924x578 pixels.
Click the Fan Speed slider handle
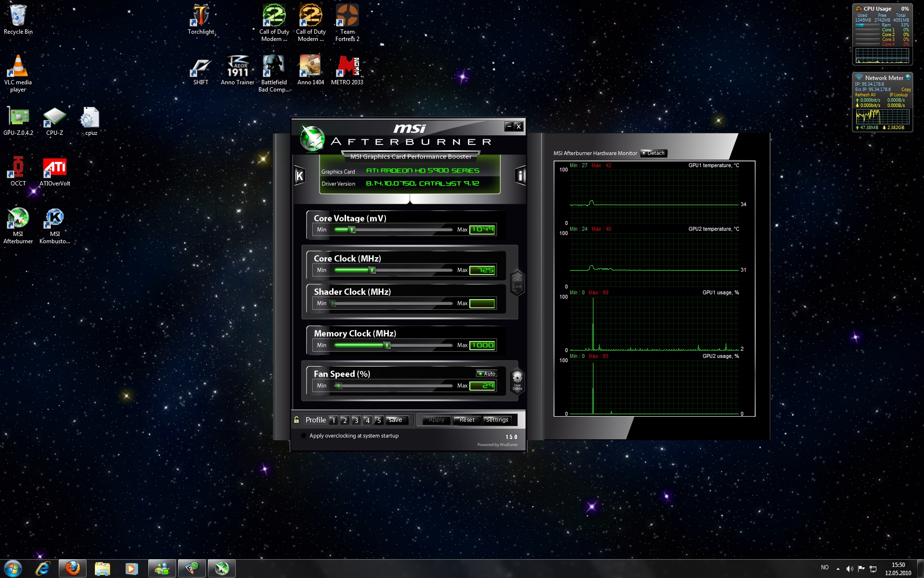coord(339,386)
